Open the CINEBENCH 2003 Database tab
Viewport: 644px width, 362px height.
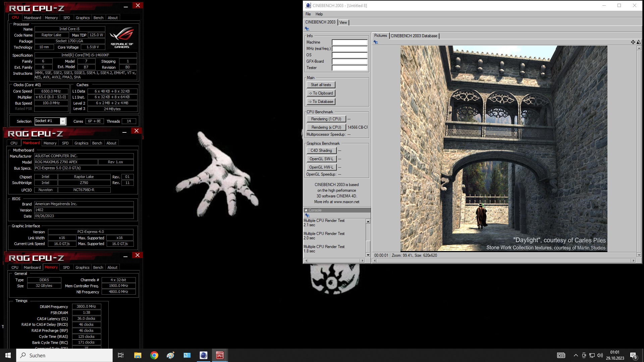tap(414, 36)
